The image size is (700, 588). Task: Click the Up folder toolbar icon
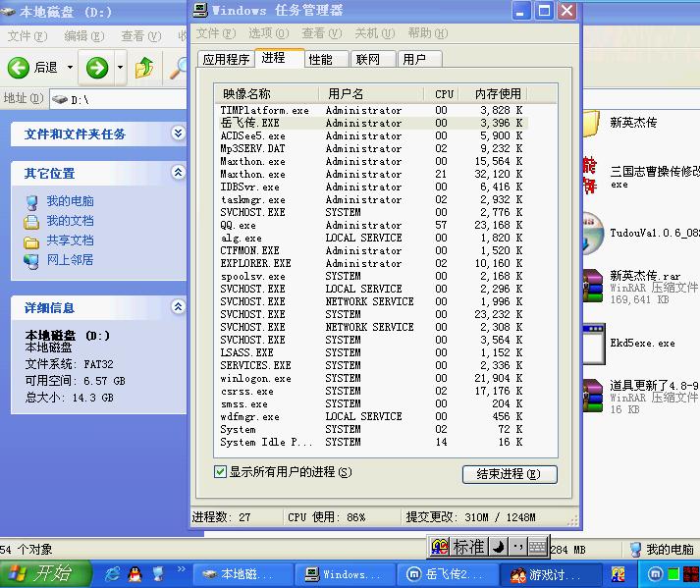point(144,67)
